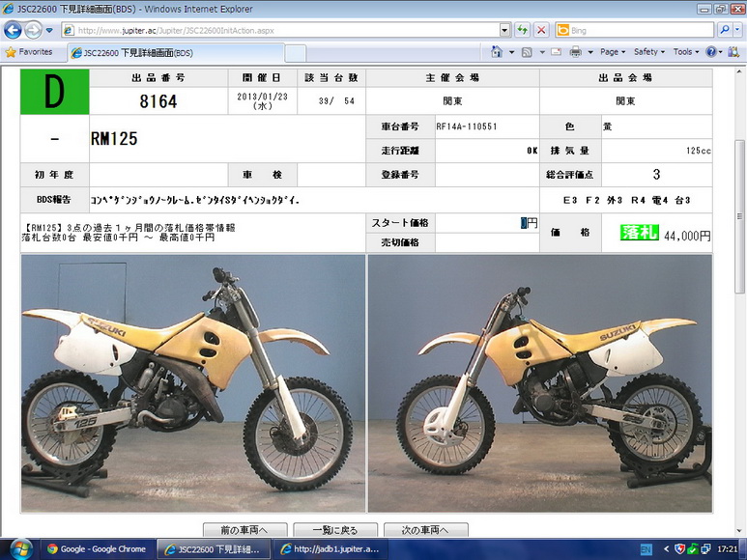Show hidden tray icons arrow
This screenshot has width=747, height=560.
666,549
